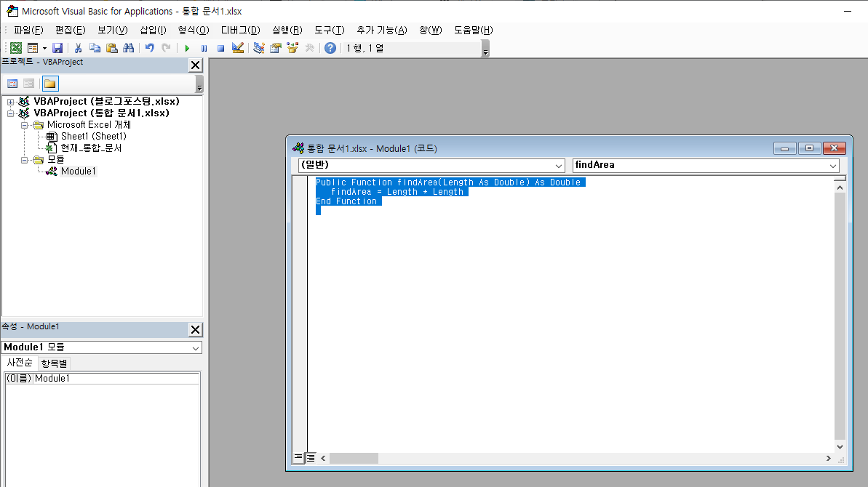Switch to the 사전순 tab
This screenshot has height=487, width=868.
click(x=20, y=363)
